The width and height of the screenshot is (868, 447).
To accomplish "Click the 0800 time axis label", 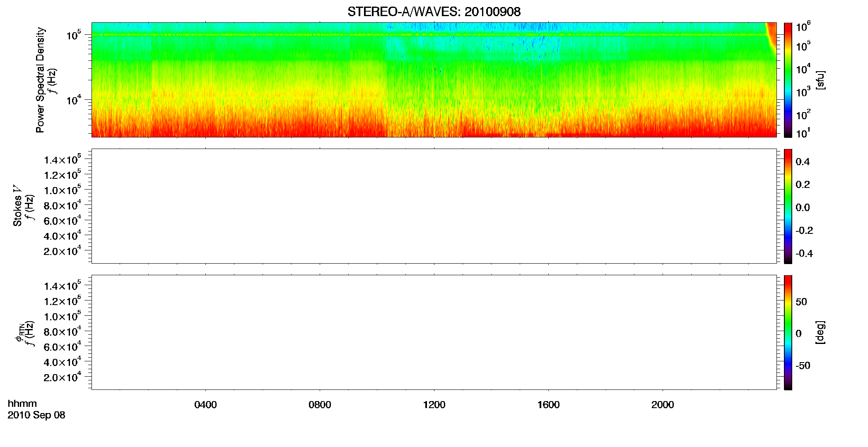I will point(320,405).
